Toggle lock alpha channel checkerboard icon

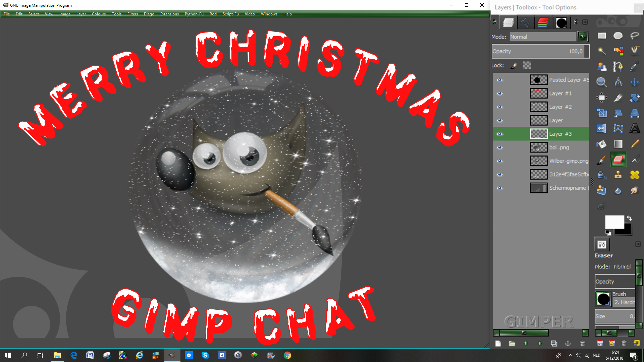click(527, 66)
